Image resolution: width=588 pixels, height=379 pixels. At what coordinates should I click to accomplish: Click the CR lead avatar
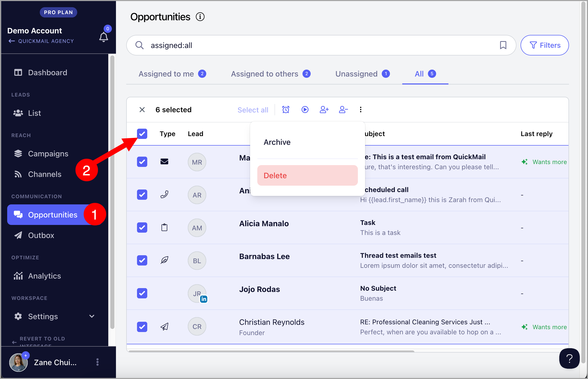197,326
